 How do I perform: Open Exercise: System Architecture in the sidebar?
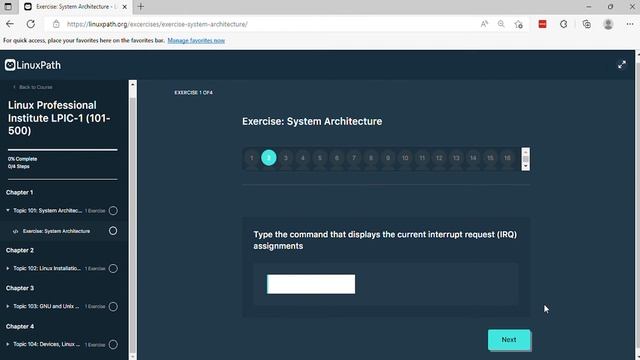click(x=56, y=231)
